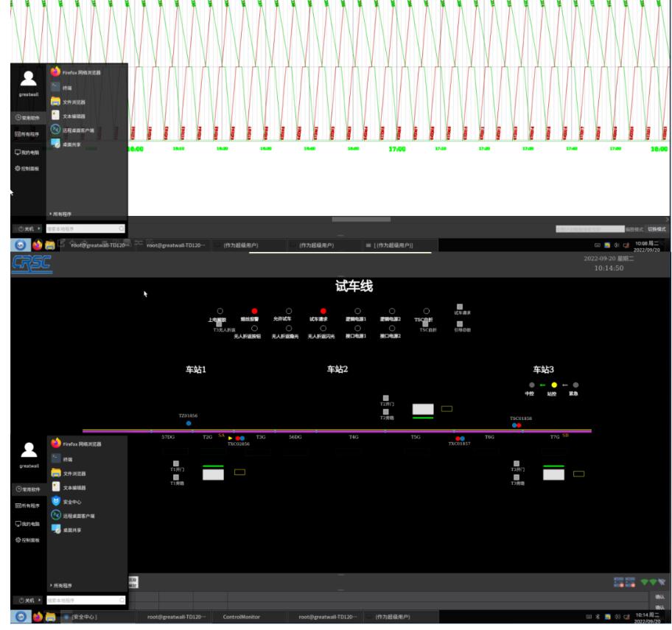Click the search field in the upper start menu
The height and width of the screenshot is (630, 672).
coord(85,229)
